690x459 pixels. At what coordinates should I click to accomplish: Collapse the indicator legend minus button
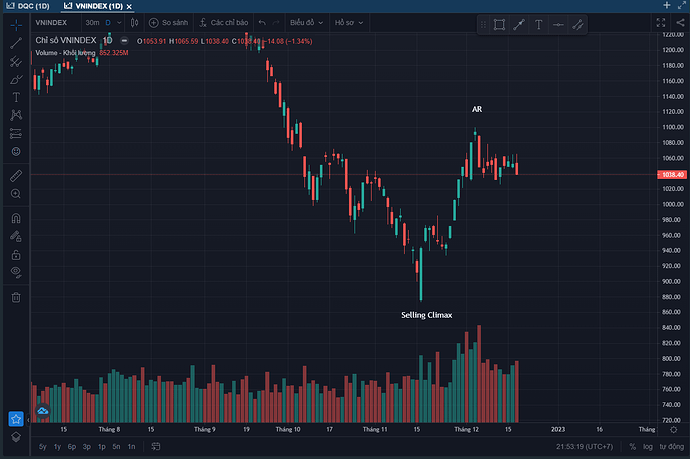[x=124, y=40]
